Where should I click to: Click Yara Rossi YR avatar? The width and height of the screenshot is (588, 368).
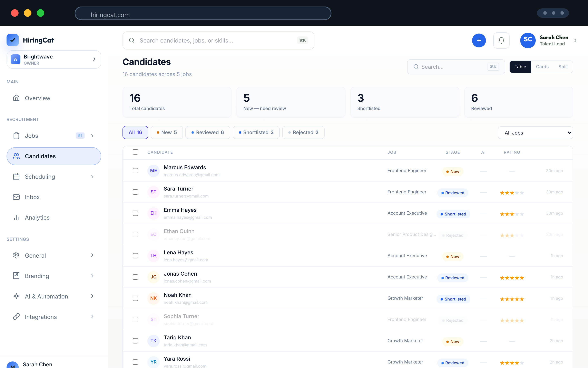point(154,362)
